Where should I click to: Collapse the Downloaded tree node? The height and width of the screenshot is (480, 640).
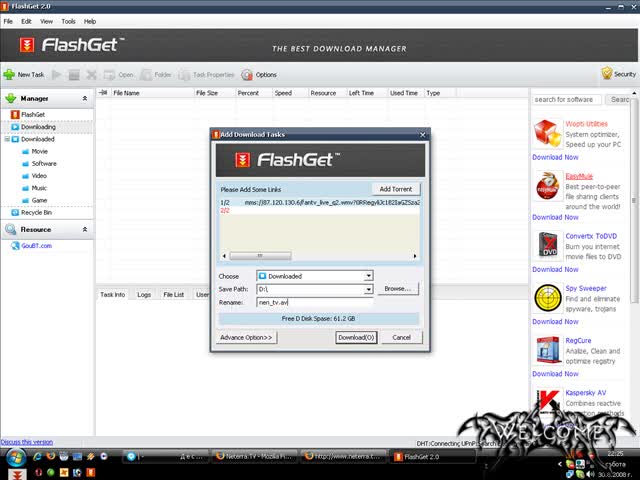pyautogui.click(x=7, y=139)
